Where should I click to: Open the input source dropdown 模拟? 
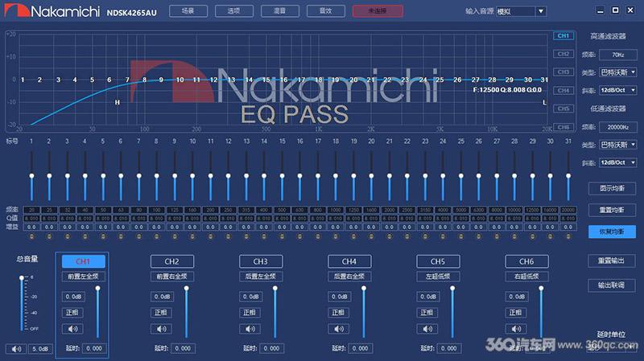522,11
